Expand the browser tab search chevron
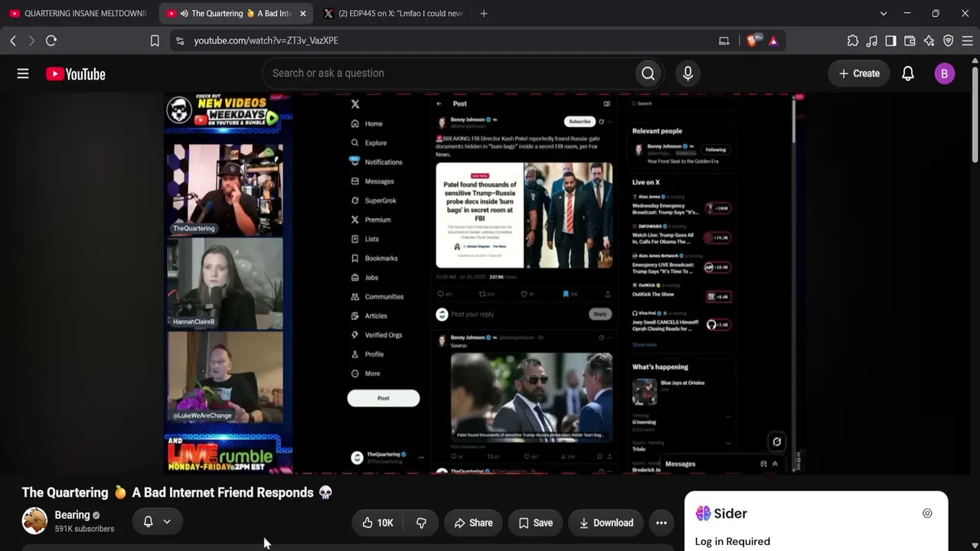The image size is (980, 551). pyautogui.click(x=884, y=13)
